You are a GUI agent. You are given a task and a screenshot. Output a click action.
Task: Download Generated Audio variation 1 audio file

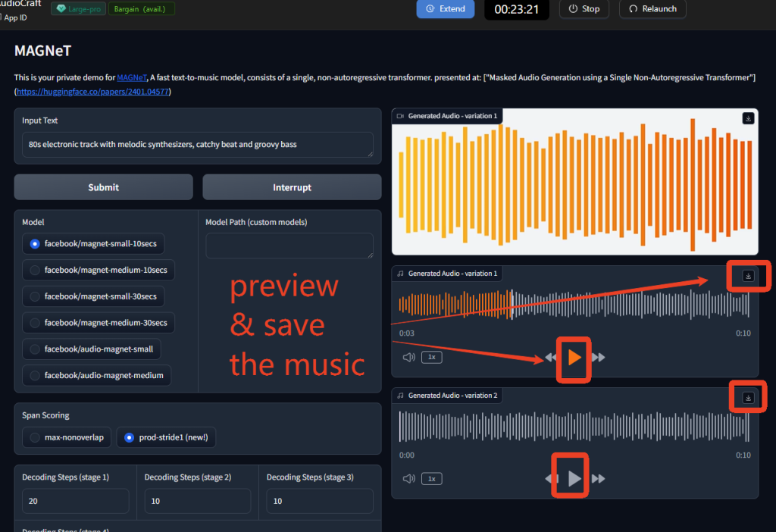[748, 276]
